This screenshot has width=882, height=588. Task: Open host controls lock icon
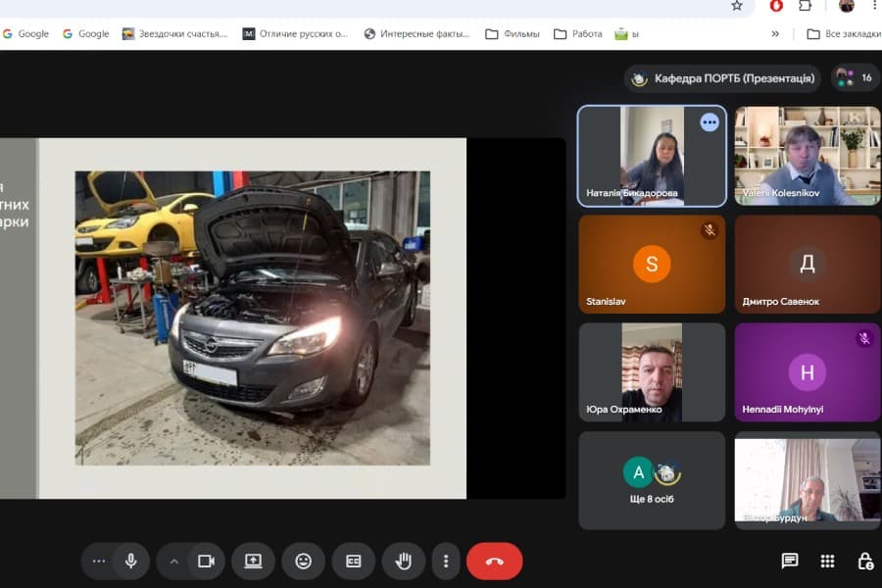[x=865, y=561]
